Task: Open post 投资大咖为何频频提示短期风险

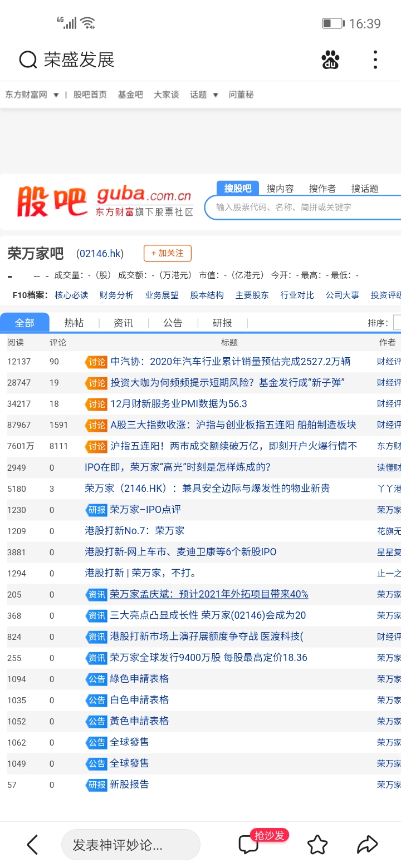Action: pyautogui.click(x=227, y=383)
